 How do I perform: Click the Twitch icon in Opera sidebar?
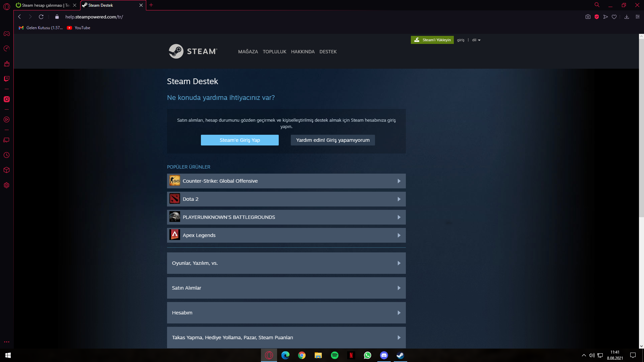click(x=7, y=79)
